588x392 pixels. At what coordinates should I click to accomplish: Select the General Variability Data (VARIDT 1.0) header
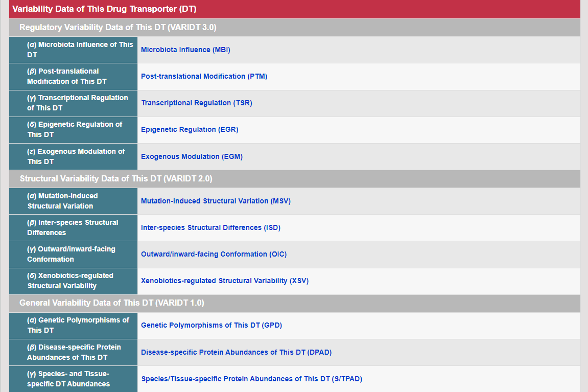click(x=111, y=303)
